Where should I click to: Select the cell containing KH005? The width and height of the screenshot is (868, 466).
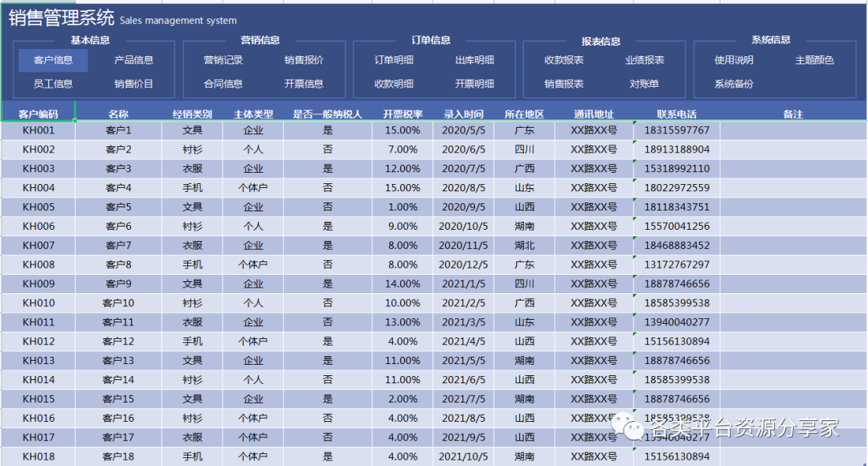tap(39, 207)
